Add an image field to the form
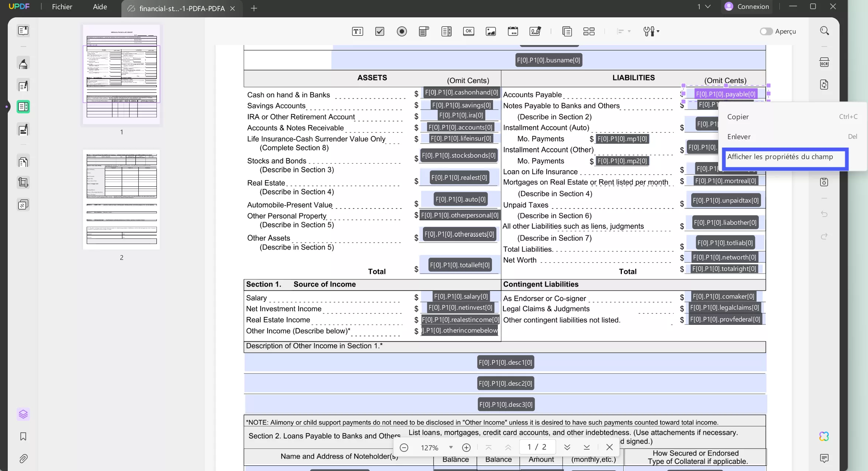868x471 pixels. pyautogui.click(x=491, y=31)
